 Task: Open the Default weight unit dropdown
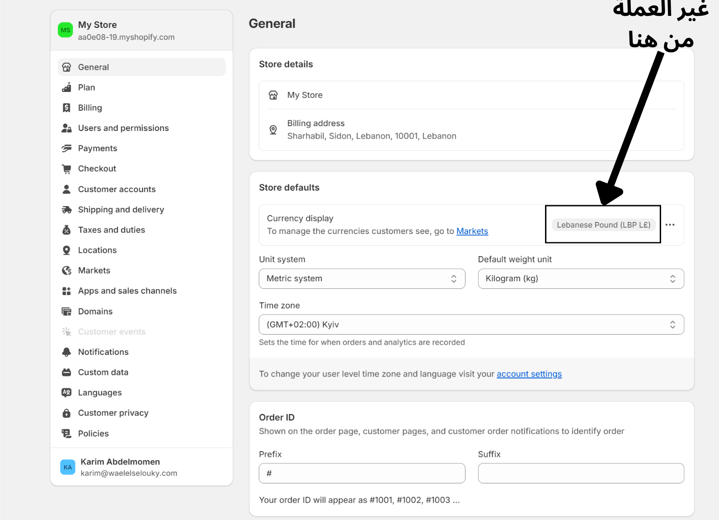pos(580,279)
